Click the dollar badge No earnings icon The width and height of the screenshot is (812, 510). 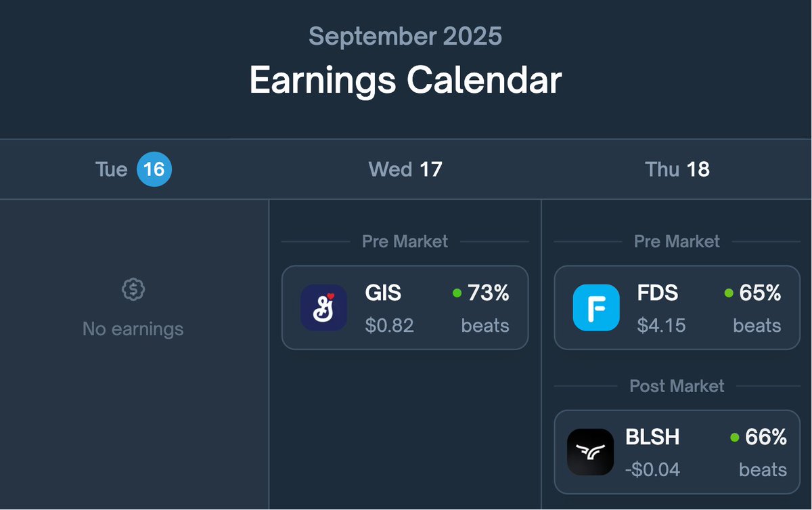(x=133, y=290)
